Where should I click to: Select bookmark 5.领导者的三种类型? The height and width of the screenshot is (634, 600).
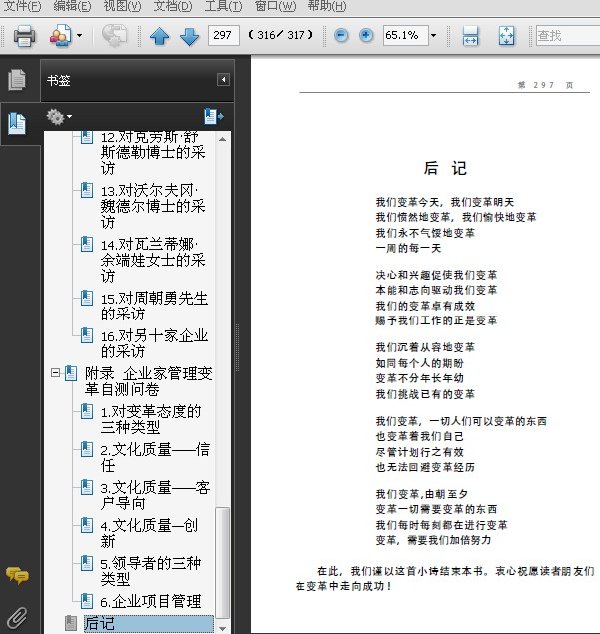(x=150, y=571)
